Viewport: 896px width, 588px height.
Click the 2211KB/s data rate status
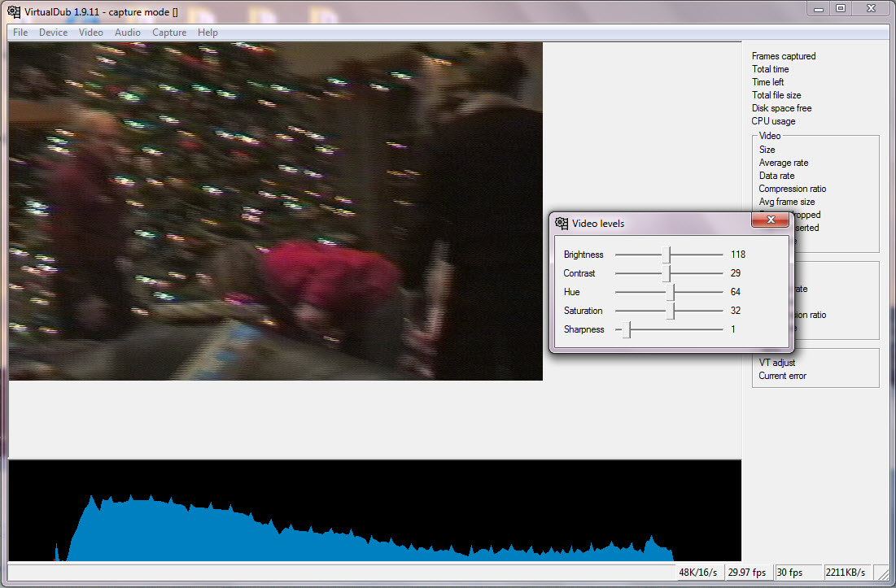point(846,572)
